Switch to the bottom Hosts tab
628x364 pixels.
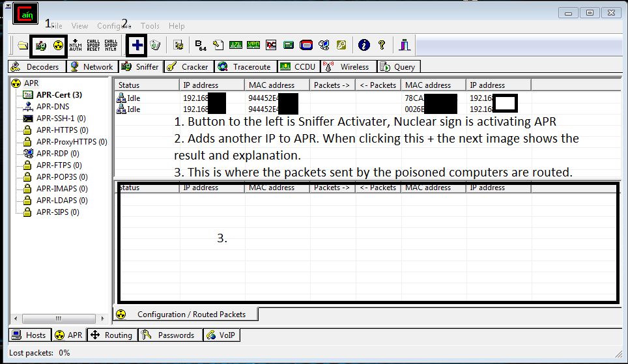29,335
